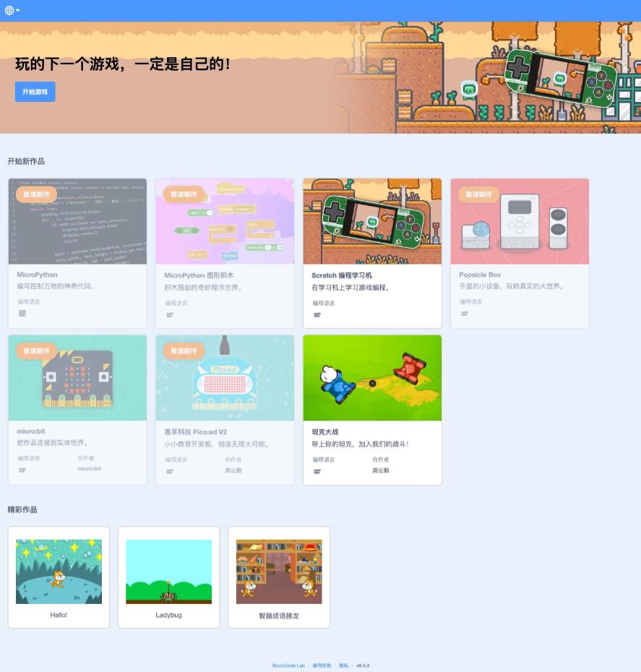Open the 坦克大战 tank game thumbnail
The image size is (641, 672).
(x=371, y=377)
